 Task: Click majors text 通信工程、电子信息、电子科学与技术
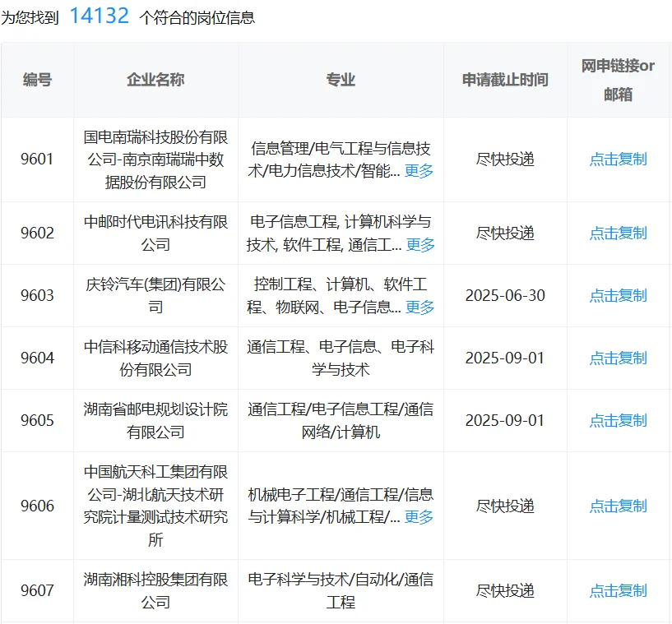click(341, 358)
